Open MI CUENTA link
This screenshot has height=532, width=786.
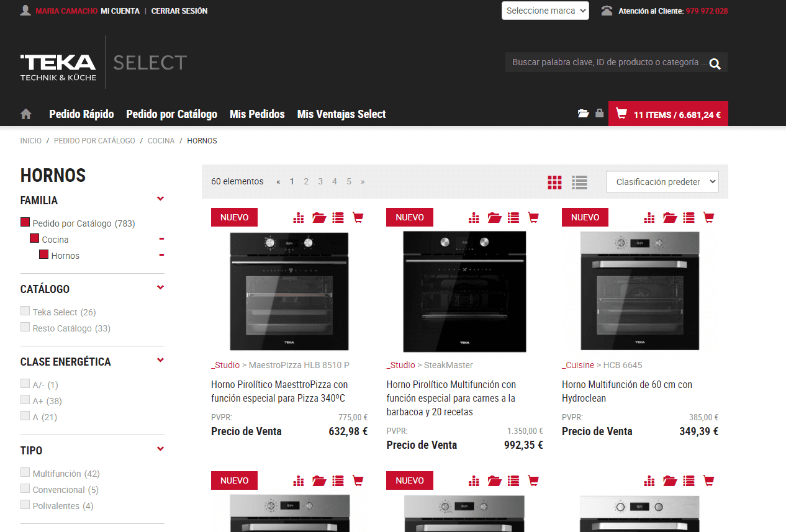[120, 11]
